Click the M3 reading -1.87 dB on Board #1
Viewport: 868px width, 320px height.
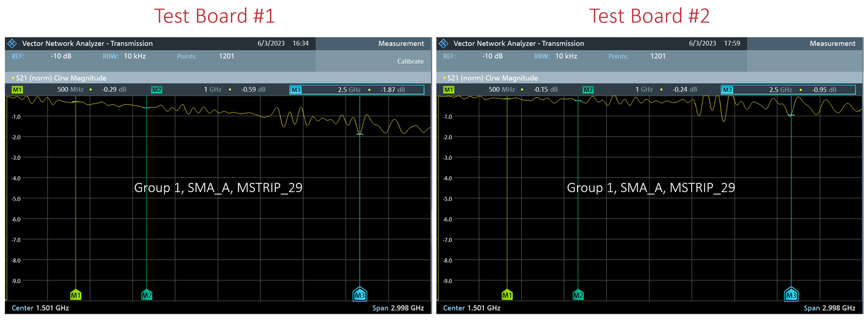[x=393, y=90]
